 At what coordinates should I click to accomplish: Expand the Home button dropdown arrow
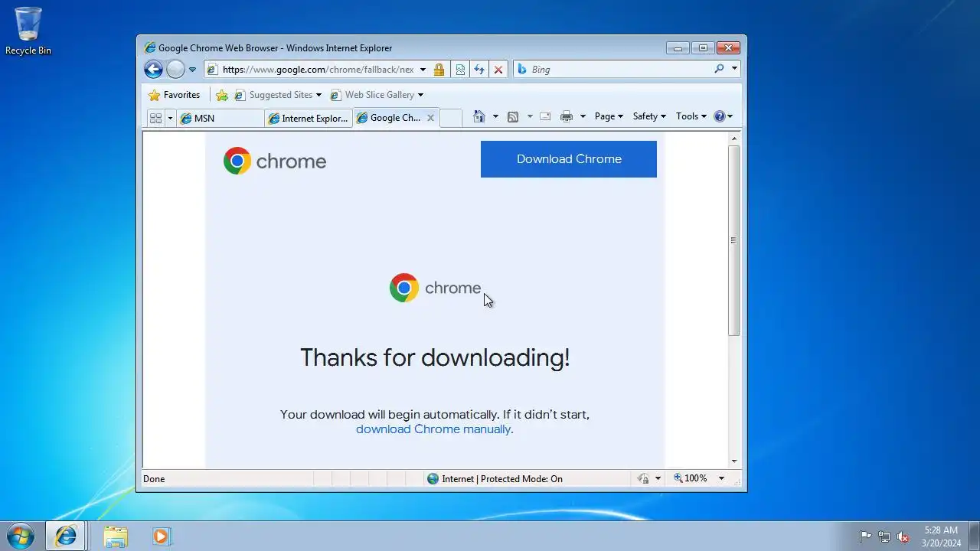click(495, 116)
